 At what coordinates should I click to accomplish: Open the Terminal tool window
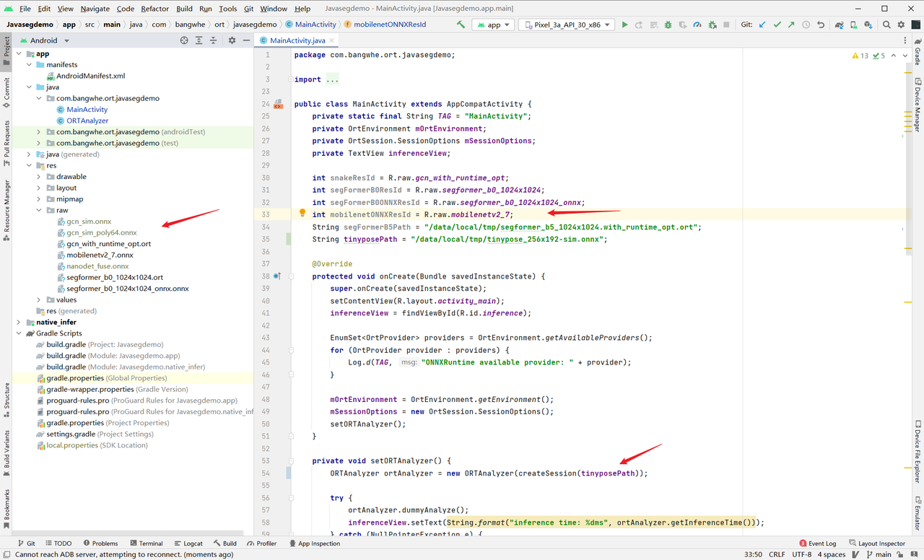(x=145, y=543)
